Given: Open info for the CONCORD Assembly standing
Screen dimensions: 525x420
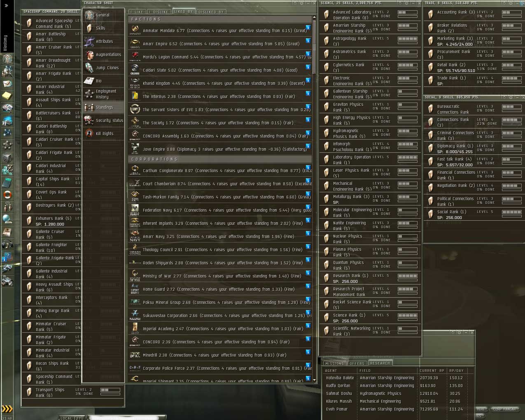Looking at the screenshot, I should click(308, 133).
